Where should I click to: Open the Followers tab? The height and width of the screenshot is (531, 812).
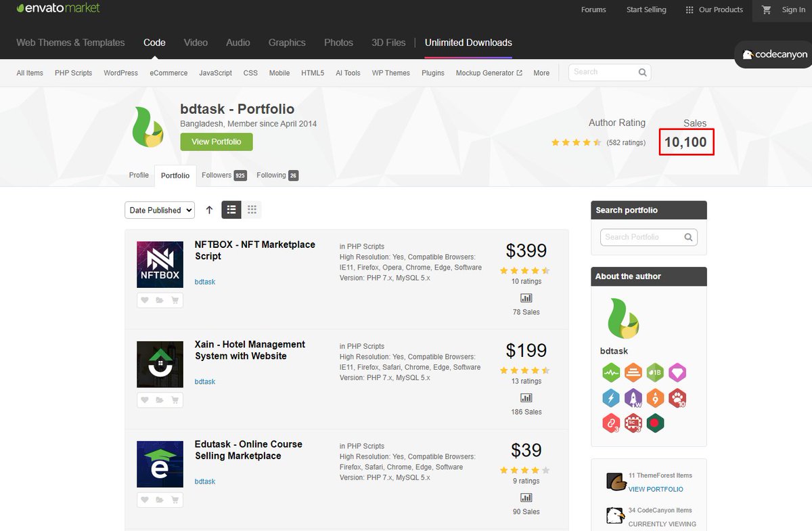(x=224, y=175)
